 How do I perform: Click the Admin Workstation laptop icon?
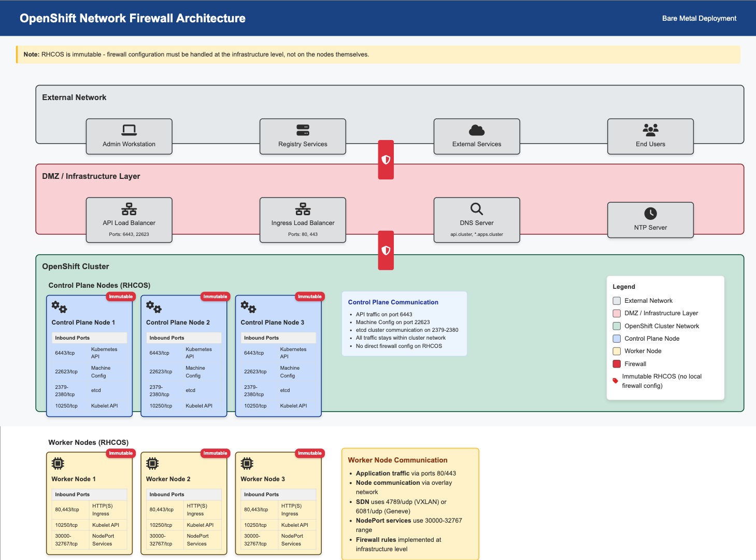pyautogui.click(x=129, y=130)
